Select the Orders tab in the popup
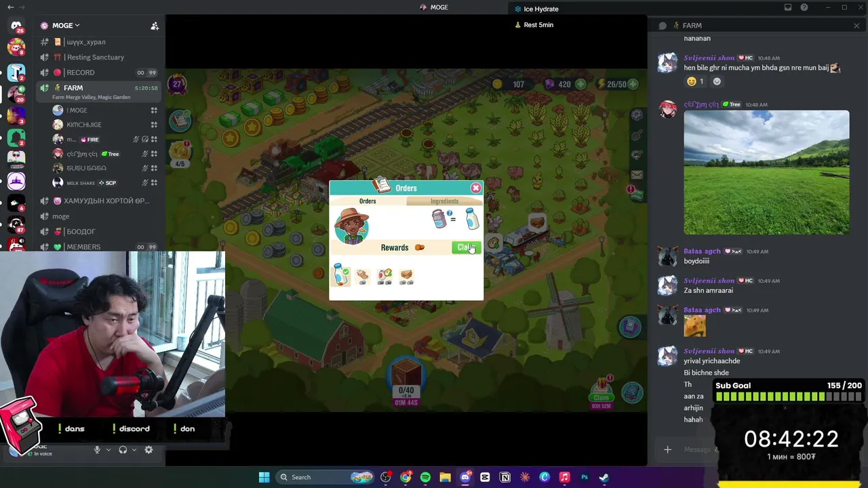The image size is (868, 488). coord(368,201)
